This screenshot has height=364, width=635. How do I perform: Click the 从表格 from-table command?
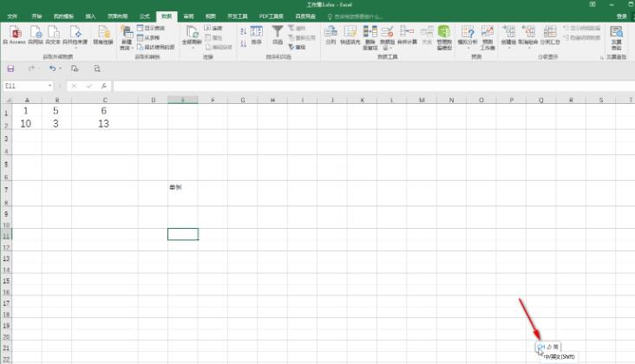point(147,37)
